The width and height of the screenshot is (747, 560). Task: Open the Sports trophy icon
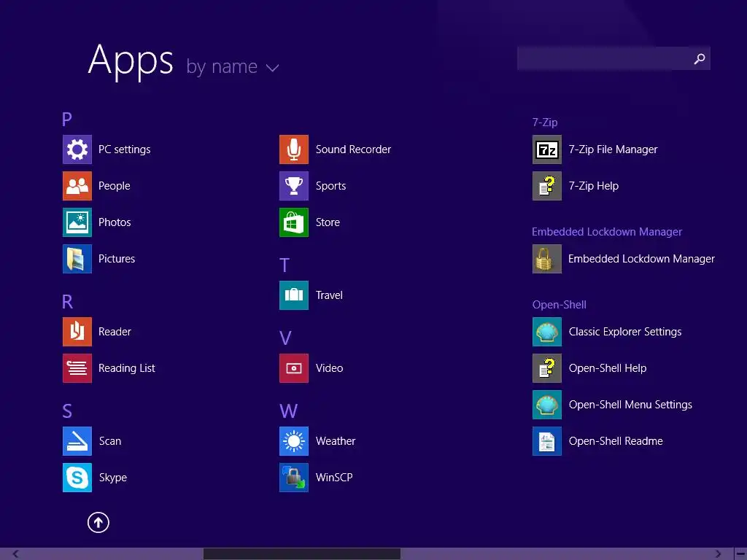[x=294, y=186]
